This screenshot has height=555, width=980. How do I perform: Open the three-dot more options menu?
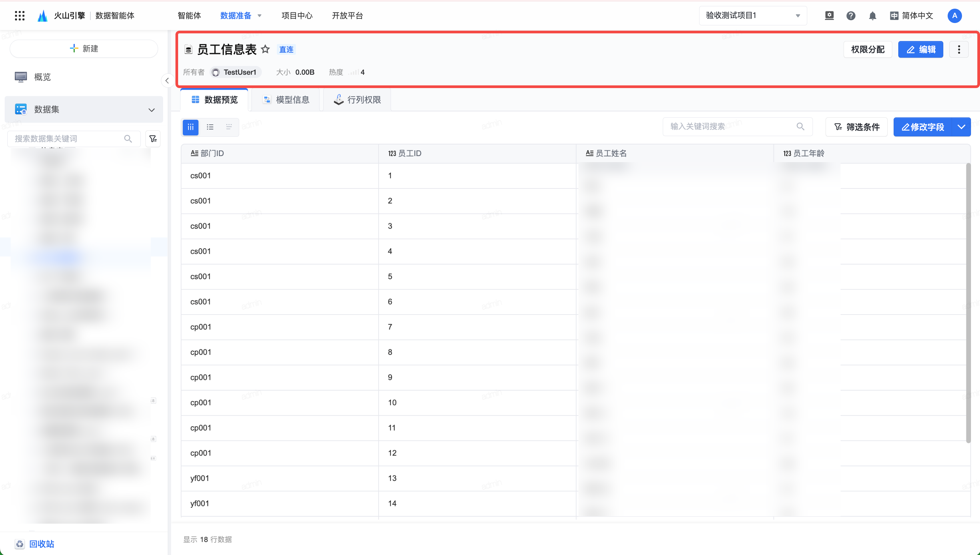(959, 50)
